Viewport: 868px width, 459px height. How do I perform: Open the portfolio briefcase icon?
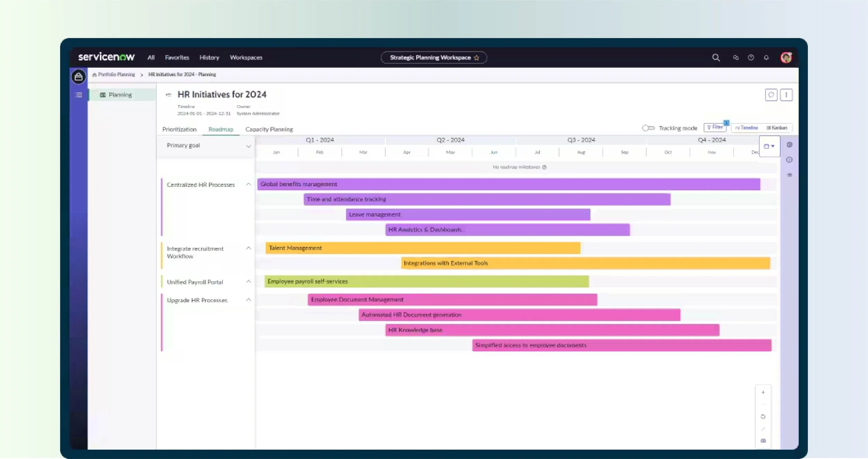[79, 77]
